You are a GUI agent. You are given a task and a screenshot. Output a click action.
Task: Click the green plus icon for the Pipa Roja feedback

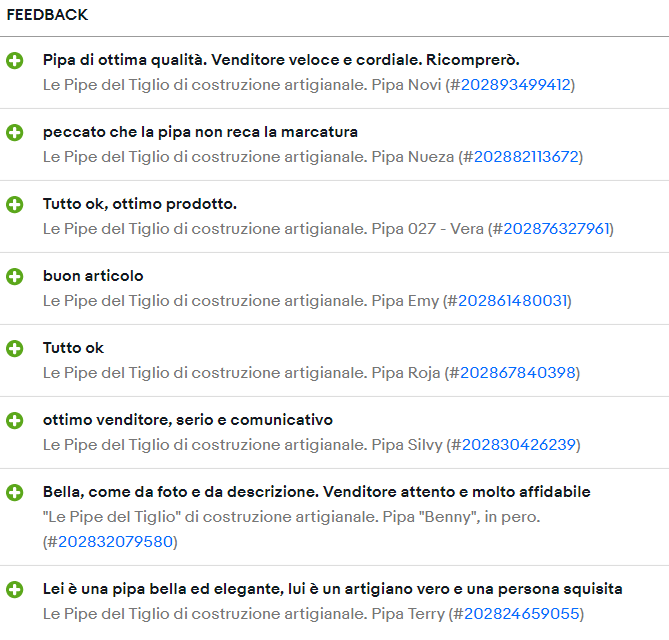coord(15,349)
